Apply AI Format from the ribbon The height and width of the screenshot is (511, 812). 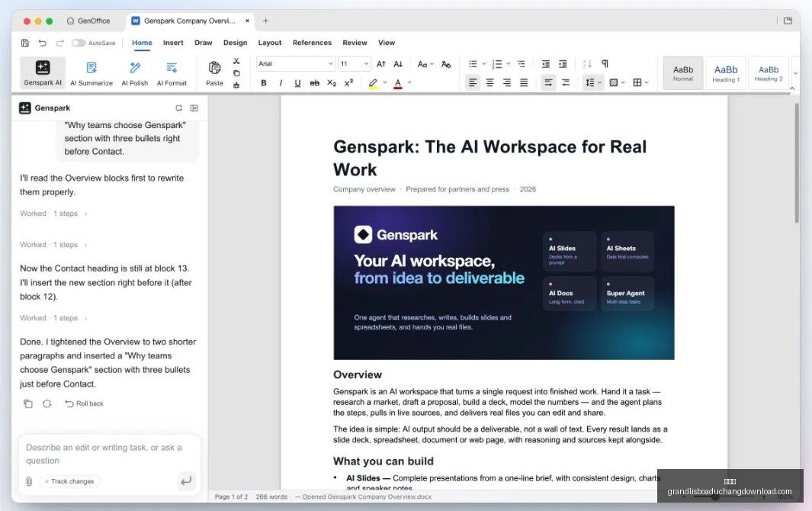pyautogui.click(x=172, y=72)
